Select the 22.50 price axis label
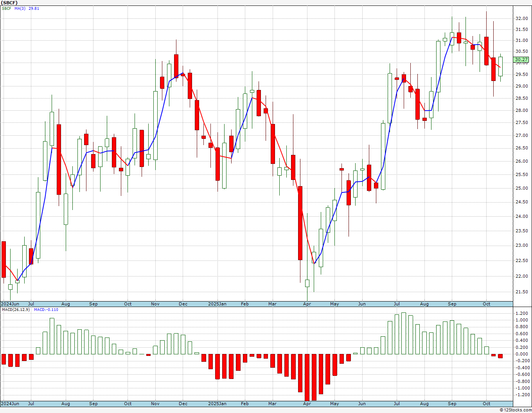The height and width of the screenshot is (413, 532). click(521, 260)
